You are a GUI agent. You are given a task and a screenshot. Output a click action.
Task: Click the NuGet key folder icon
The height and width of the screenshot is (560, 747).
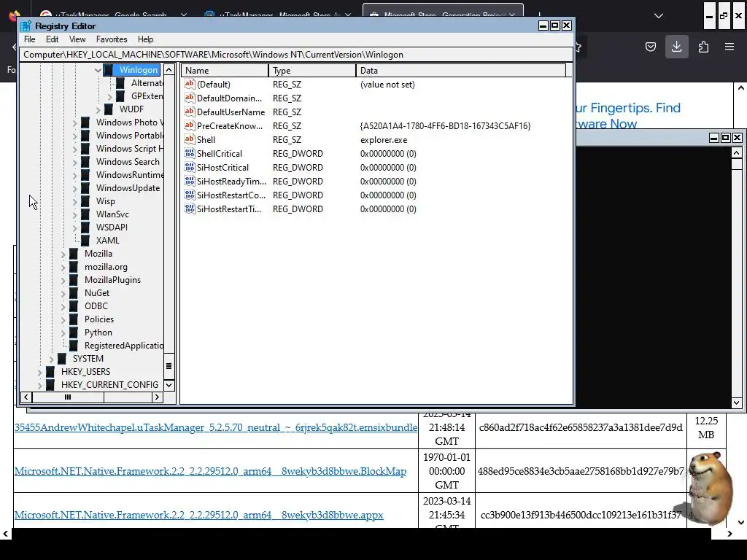[74, 293]
